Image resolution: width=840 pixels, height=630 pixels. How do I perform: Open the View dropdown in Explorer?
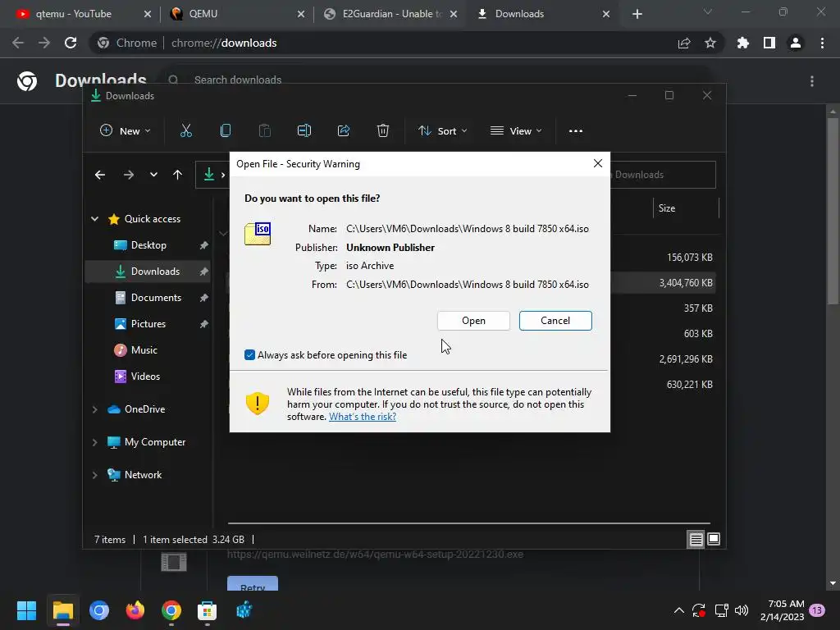click(517, 130)
